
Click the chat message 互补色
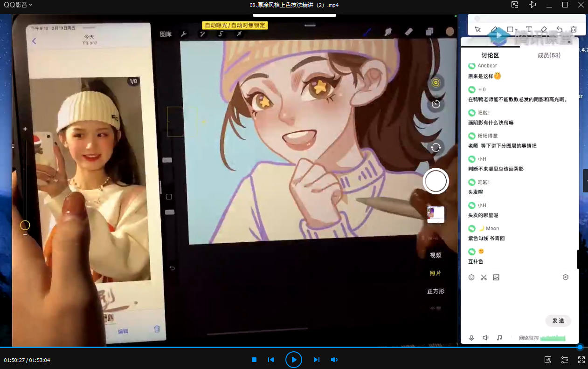click(x=476, y=262)
